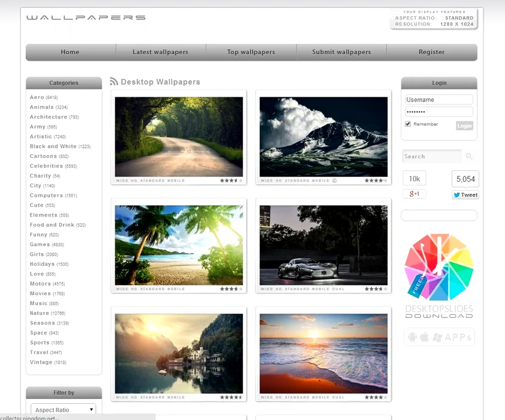Click the Android apps icon
Image resolution: width=505 pixels, height=420 pixels.
(x=412, y=337)
